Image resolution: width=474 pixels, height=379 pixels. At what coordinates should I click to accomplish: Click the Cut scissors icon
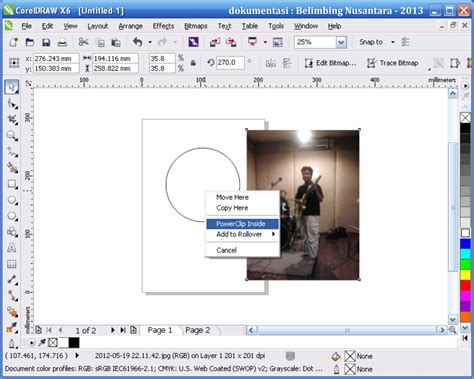83,42
